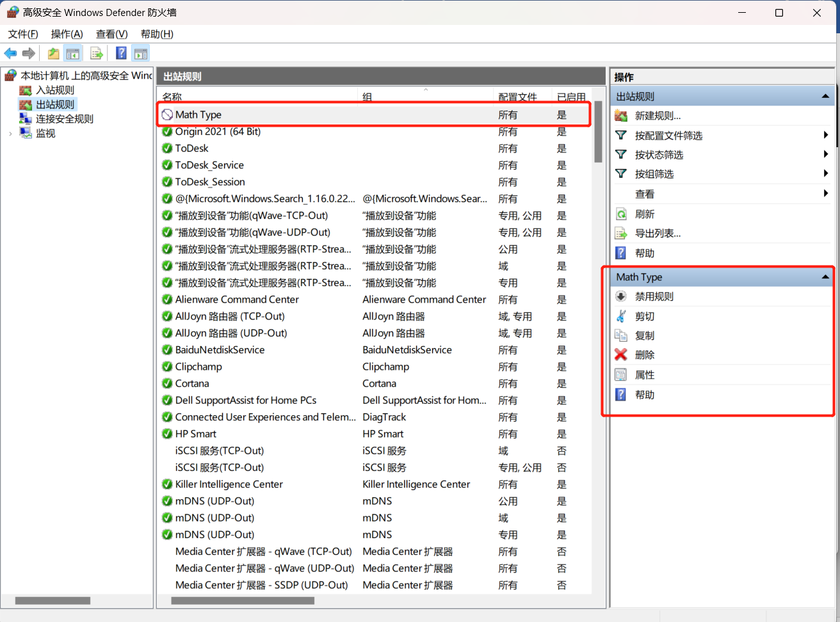This screenshot has width=840, height=622.
Task: Click the 复制 copy icon
Action: pos(621,335)
